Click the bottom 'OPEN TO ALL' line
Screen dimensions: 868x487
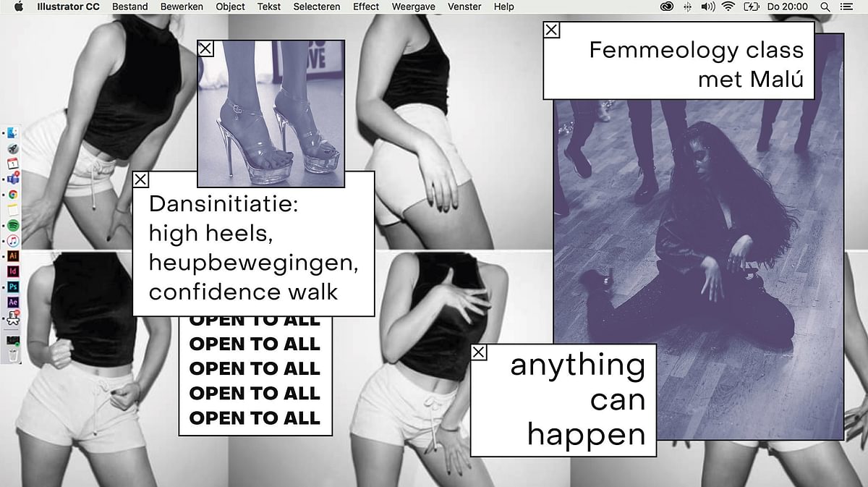[255, 418]
